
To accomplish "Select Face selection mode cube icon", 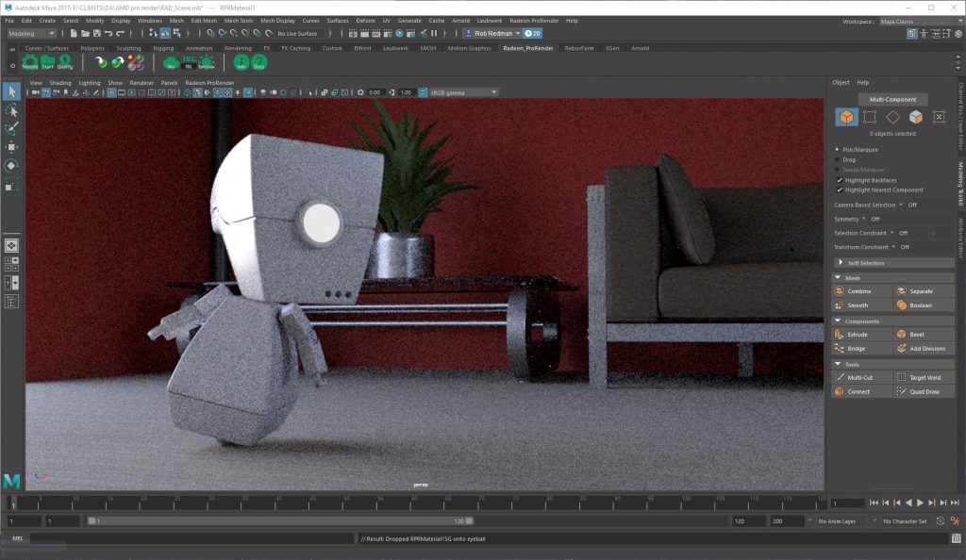I will coord(915,117).
